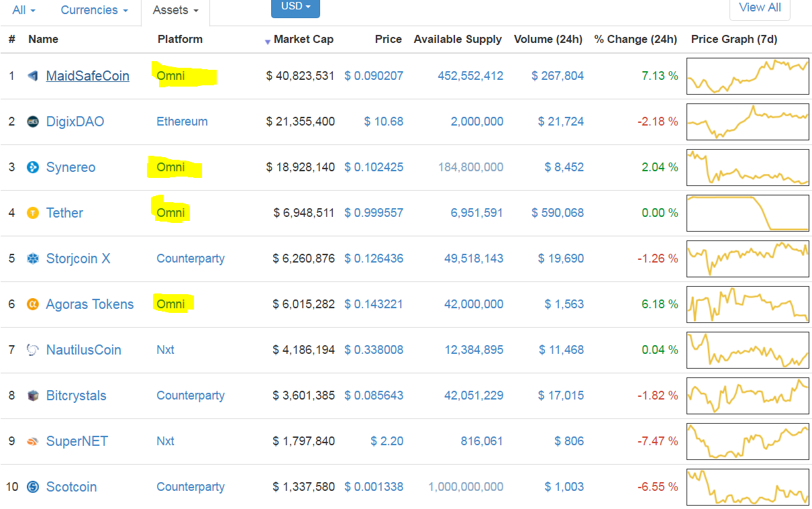
Task: Sort by Available Supply column header
Action: (x=458, y=39)
